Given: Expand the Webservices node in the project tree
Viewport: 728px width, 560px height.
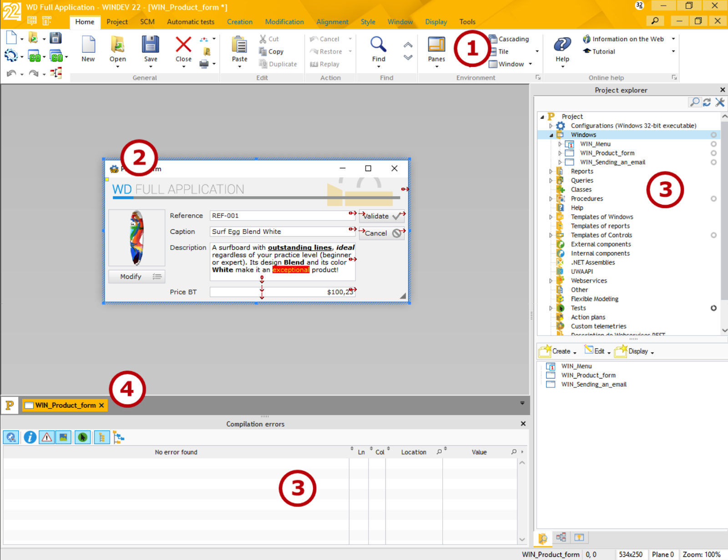Looking at the screenshot, I should (x=551, y=281).
